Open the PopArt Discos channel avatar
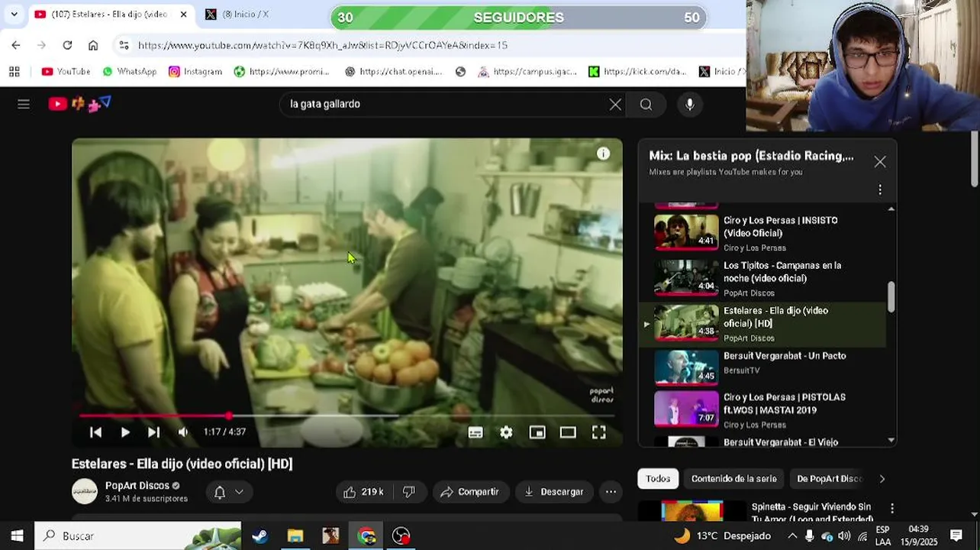980x550 pixels. point(85,491)
